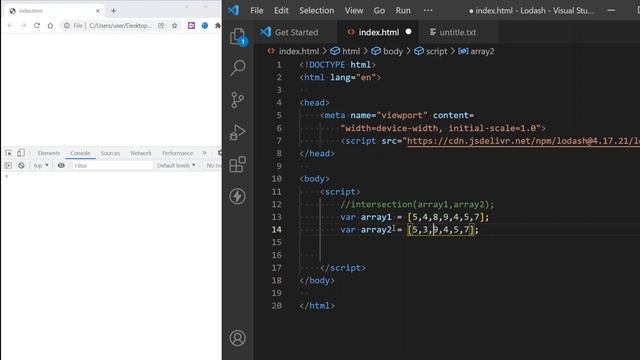This screenshot has width=640, height=360.
Task: Switch to the Console DevTools tab
Action: click(x=80, y=153)
